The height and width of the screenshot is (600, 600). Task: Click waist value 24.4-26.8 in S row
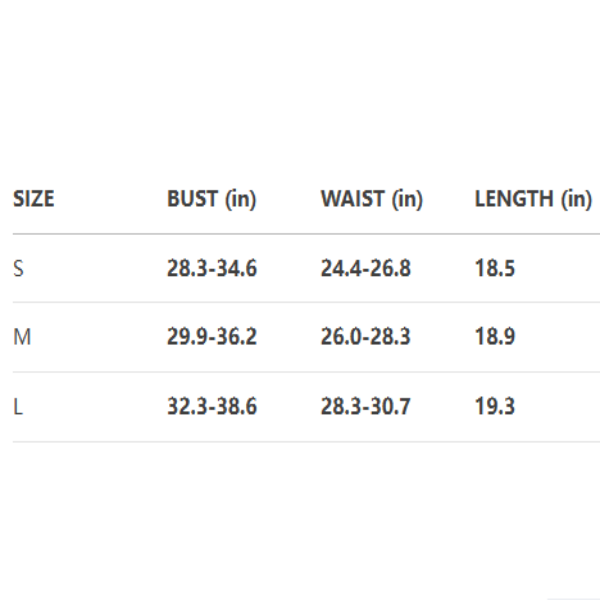[x=365, y=268]
